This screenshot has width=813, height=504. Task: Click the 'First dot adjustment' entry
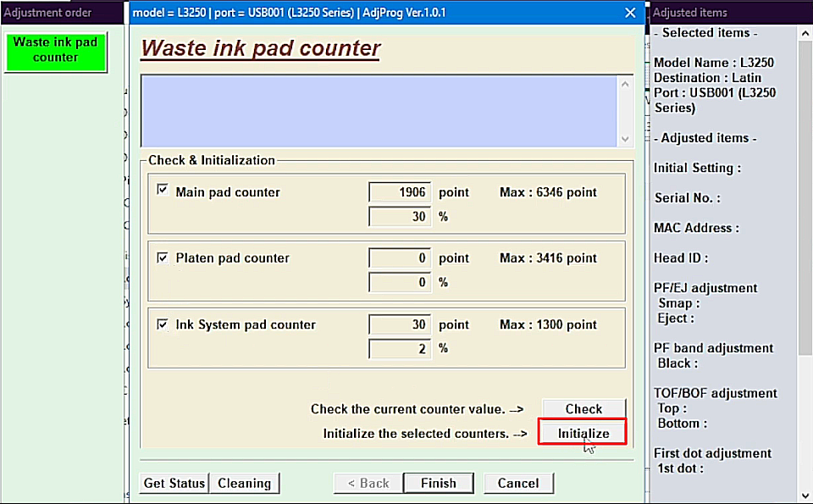click(x=712, y=454)
